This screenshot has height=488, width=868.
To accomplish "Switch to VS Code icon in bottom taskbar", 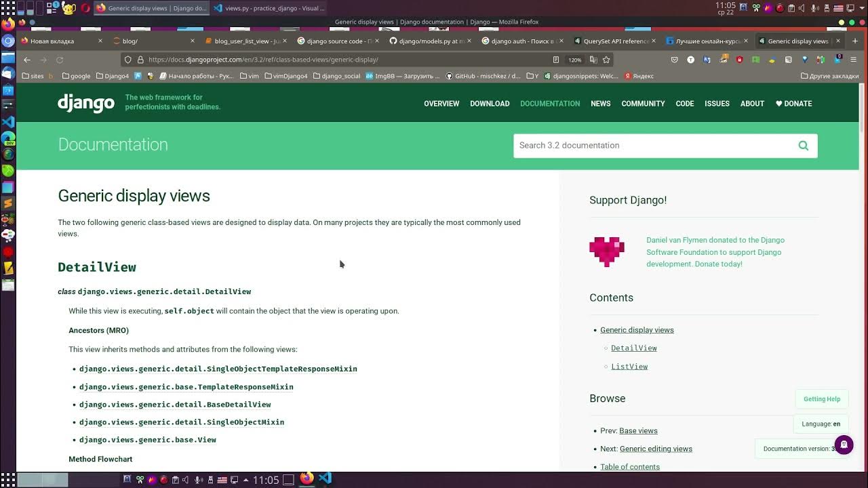I will pos(325,479).
